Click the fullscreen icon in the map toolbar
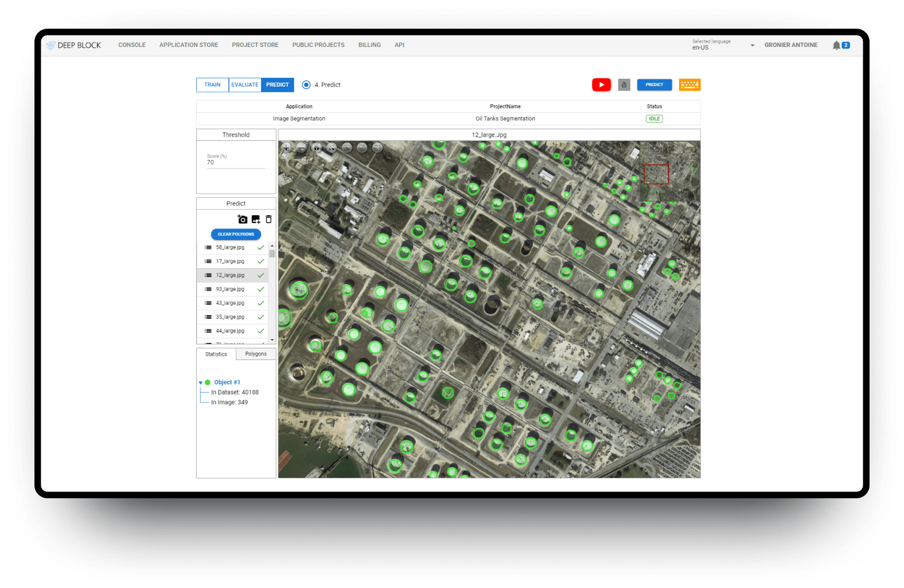904x588 pixels. point(331,148)
